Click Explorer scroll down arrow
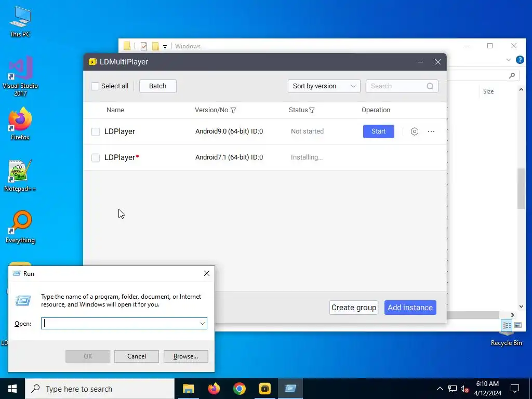 (521, 307)
